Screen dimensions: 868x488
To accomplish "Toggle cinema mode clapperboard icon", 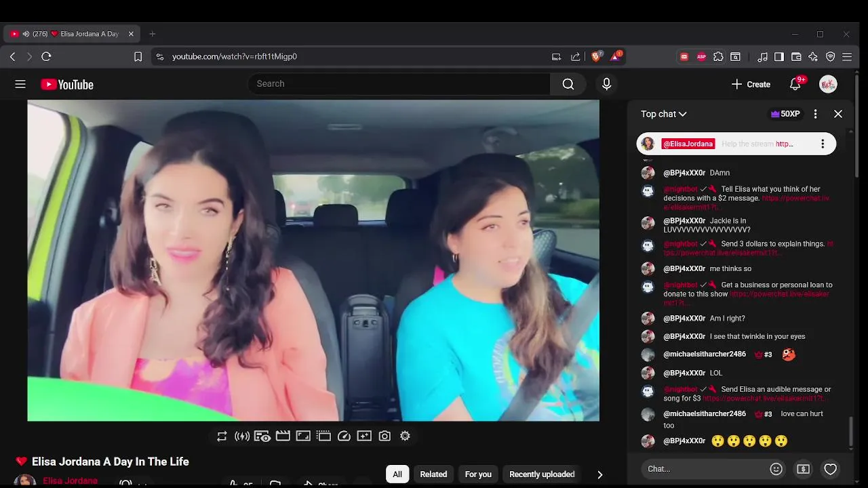I will tap(283, 436).
